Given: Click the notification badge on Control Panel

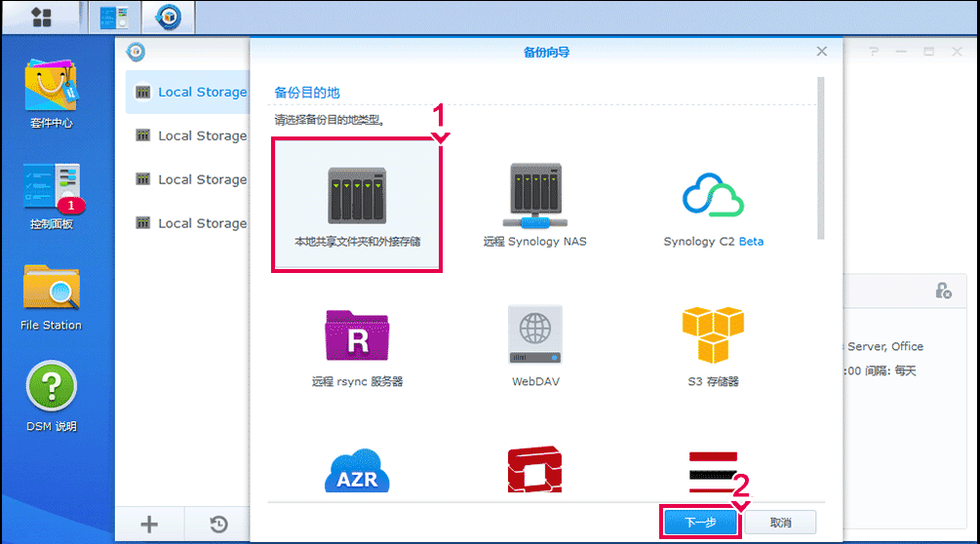Looking at the screenshot, I should pos(70,205).
